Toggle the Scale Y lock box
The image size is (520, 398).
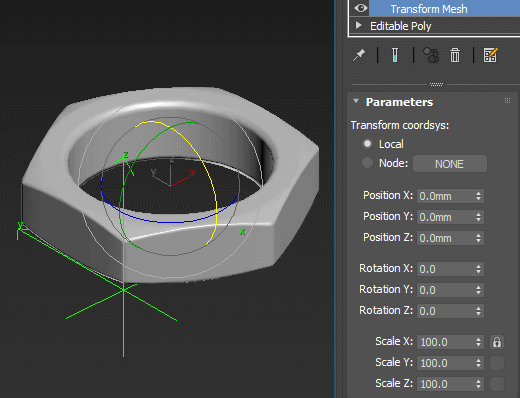point(497,363)
